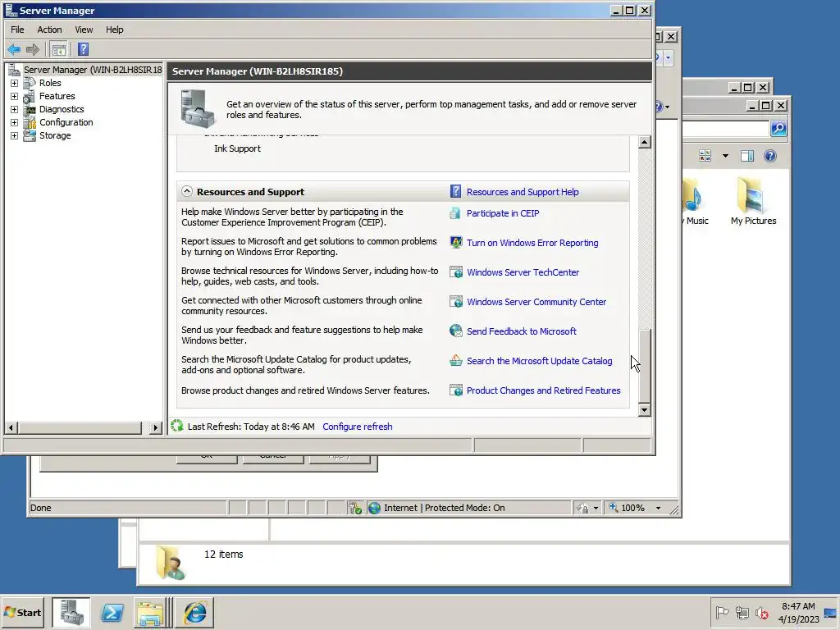
Task: Select the Roles icon in the tree
Action: [x=30, y=83]
